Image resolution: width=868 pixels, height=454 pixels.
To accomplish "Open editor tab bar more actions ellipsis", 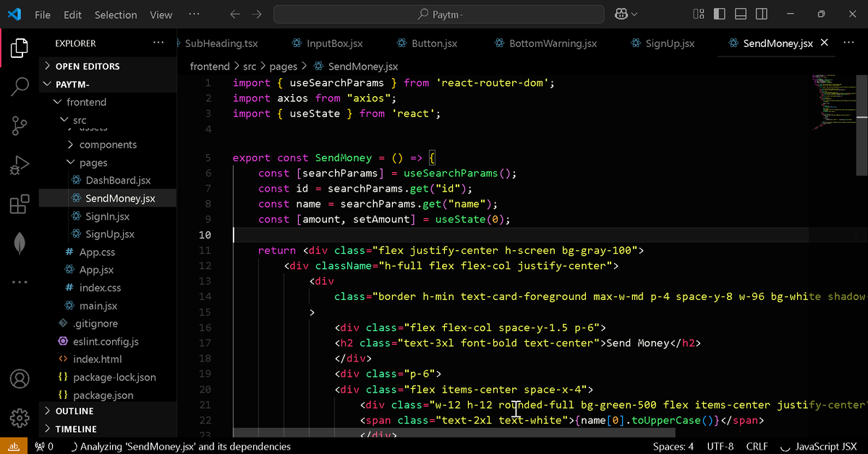I will tap(849, 43).
